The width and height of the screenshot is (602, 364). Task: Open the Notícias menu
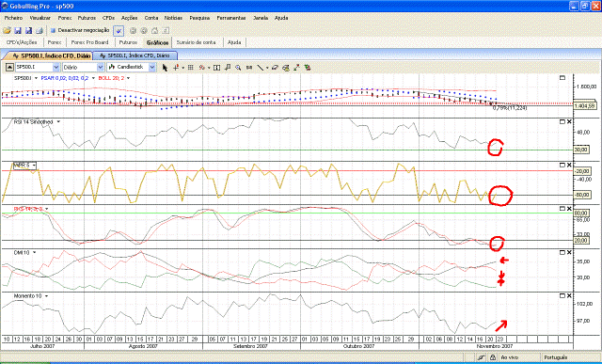point(173,18)
